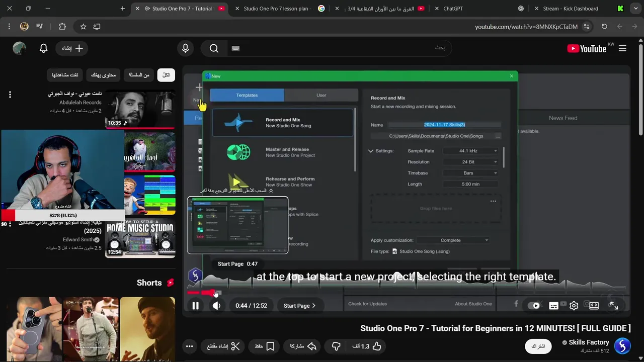This screenshot has height=362, width=644.
Task: Reload the current page
Action: [x=604, y=26]
